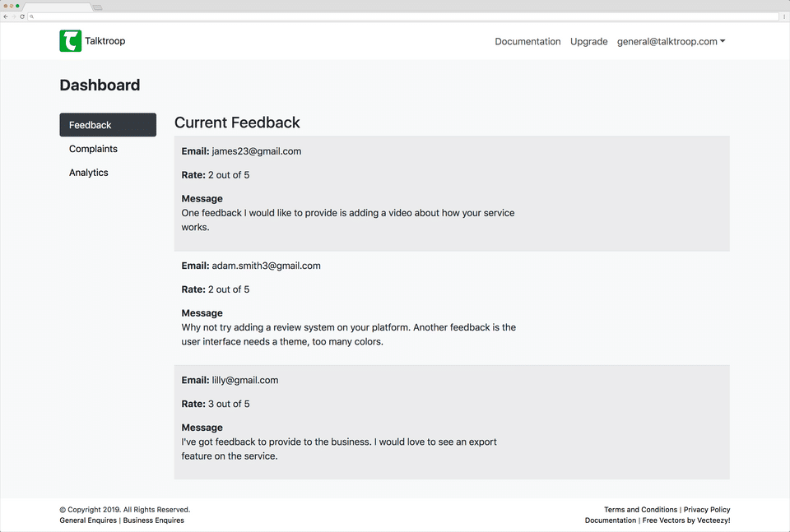The width and height of the screenshot is (790, 532).
Task: Click Business Enquires in the footer
Action: (154, 520)
